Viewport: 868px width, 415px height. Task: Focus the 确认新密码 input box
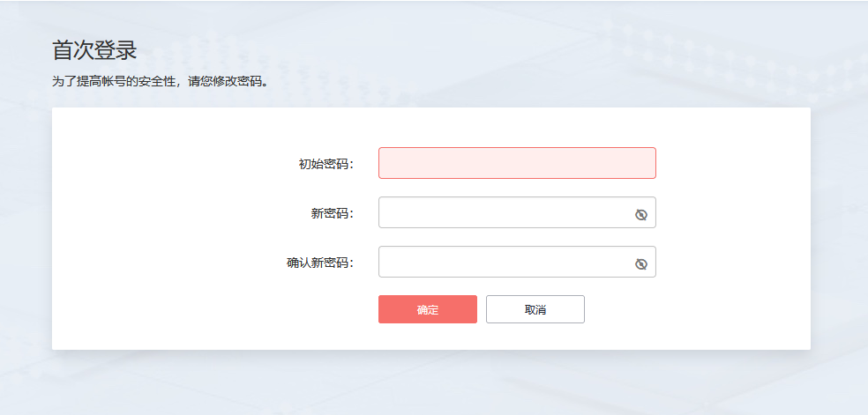[503, 262]
